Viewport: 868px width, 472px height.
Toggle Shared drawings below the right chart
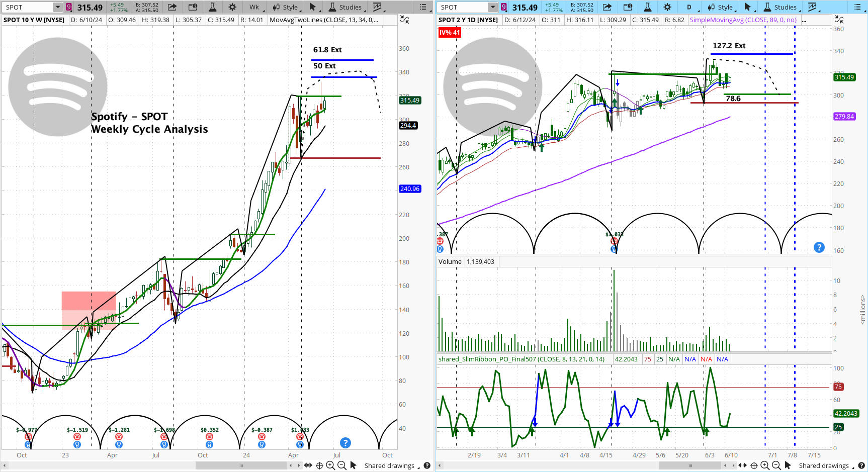pos(824,465)
